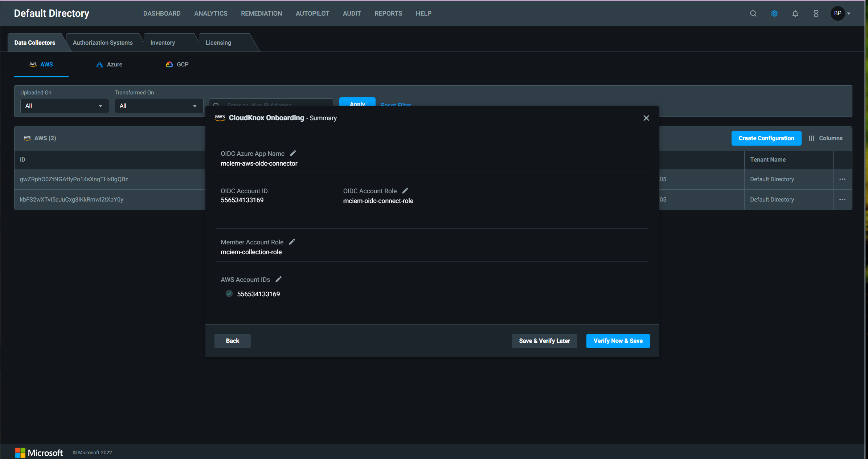Toggle the 556534133169 account checkmark
The width and height of the screenshot is (868, 459).
click(x=229, y=293)
